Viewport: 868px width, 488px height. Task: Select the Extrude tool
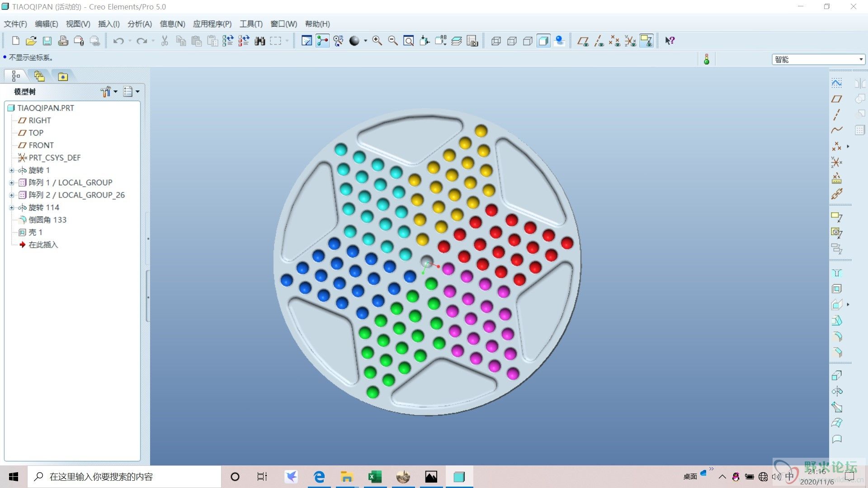837,375
